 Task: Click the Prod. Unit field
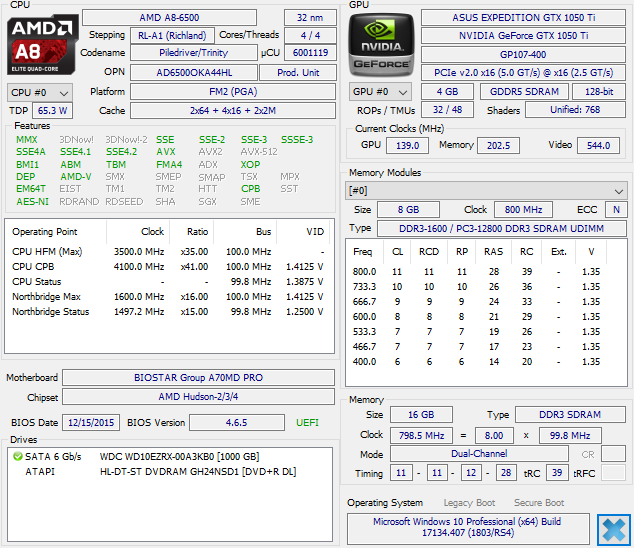pos(298,73)
